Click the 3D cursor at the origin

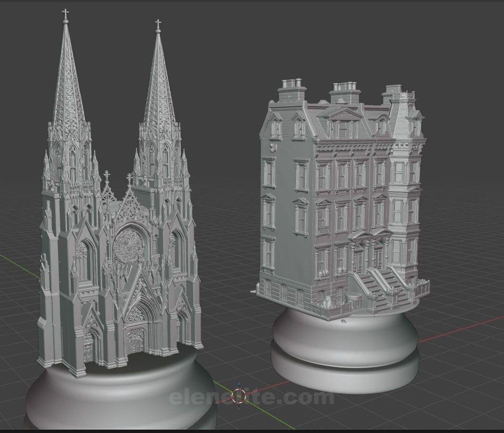pos(239,395)
